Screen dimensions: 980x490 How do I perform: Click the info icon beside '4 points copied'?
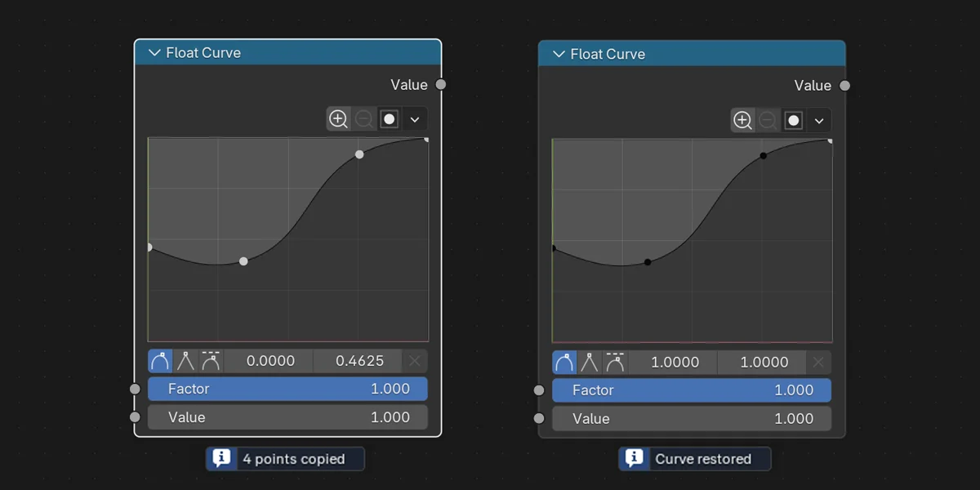[222, 458]
